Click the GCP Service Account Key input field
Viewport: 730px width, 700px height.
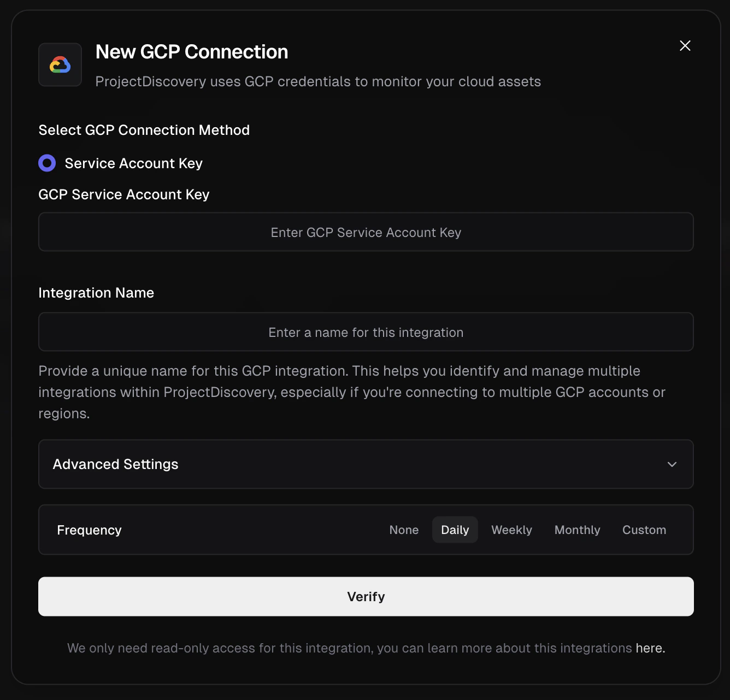pos(365,232)
